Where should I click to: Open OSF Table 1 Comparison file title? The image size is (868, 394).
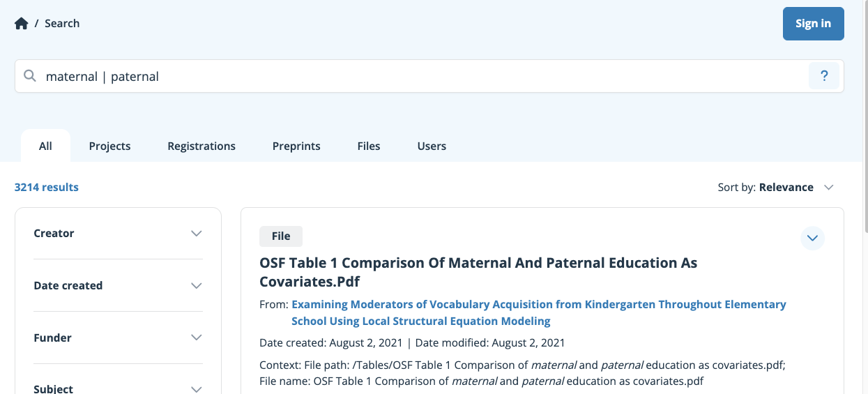[478, 273]
